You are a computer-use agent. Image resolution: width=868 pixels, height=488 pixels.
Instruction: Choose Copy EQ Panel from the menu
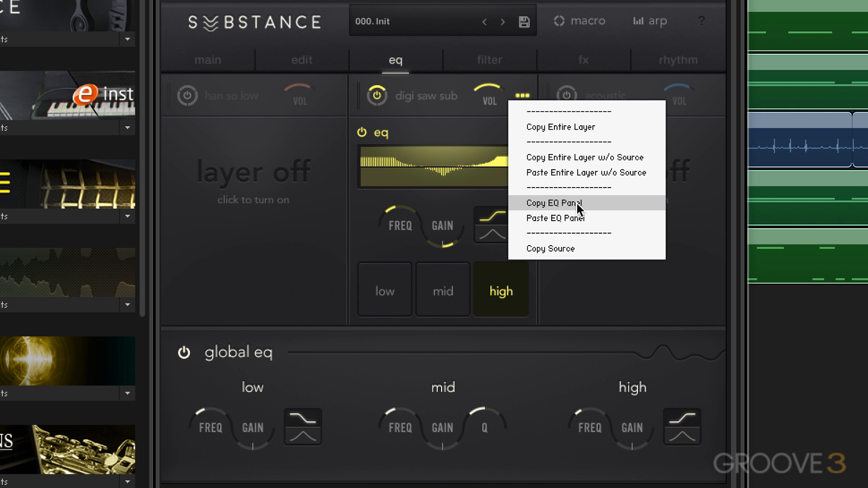[x=554, y=203]
